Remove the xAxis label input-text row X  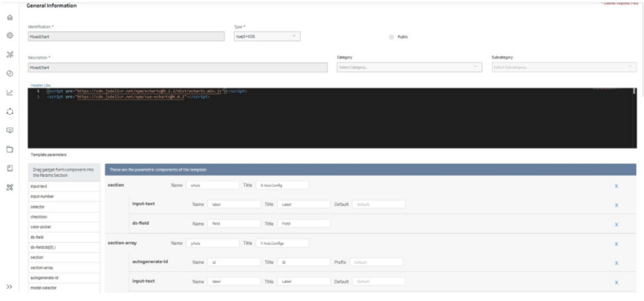[x=616, y=205]
